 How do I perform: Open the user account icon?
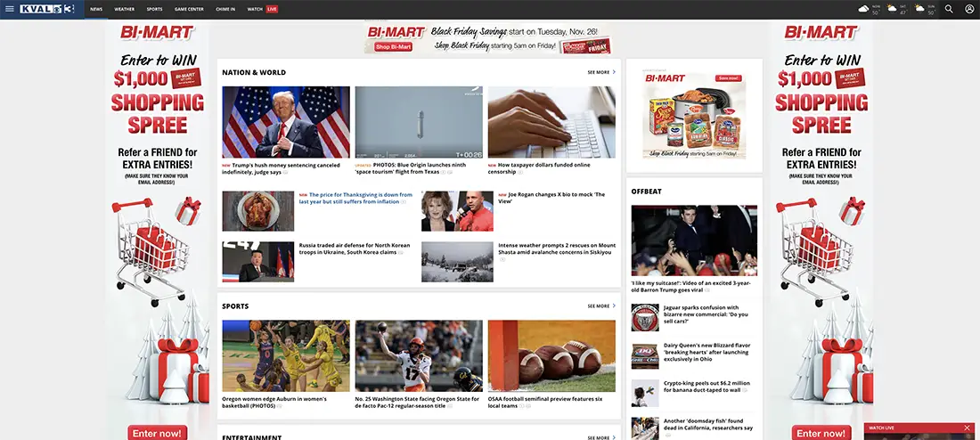[x=969, y=10]
